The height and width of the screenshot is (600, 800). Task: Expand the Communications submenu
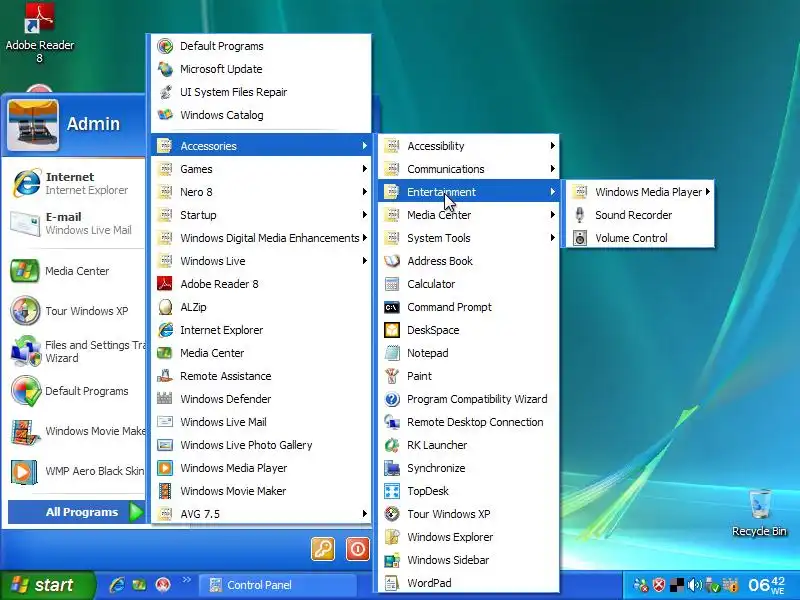tap(468, 169)
